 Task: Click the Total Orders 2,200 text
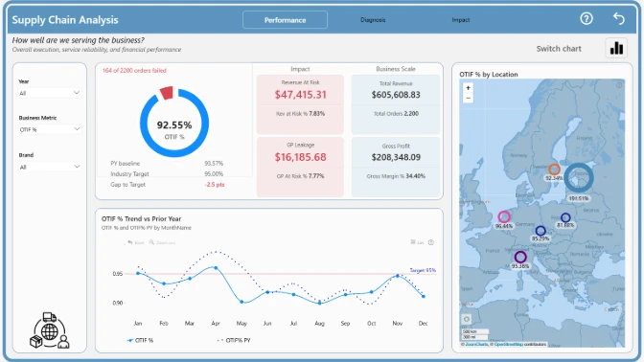point(396,114)
